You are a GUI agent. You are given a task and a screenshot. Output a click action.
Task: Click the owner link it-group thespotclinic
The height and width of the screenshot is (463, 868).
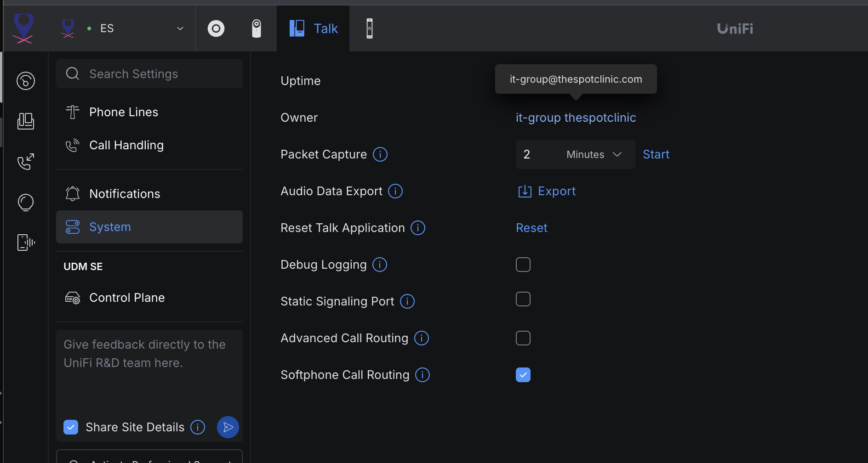coord(576,118)
